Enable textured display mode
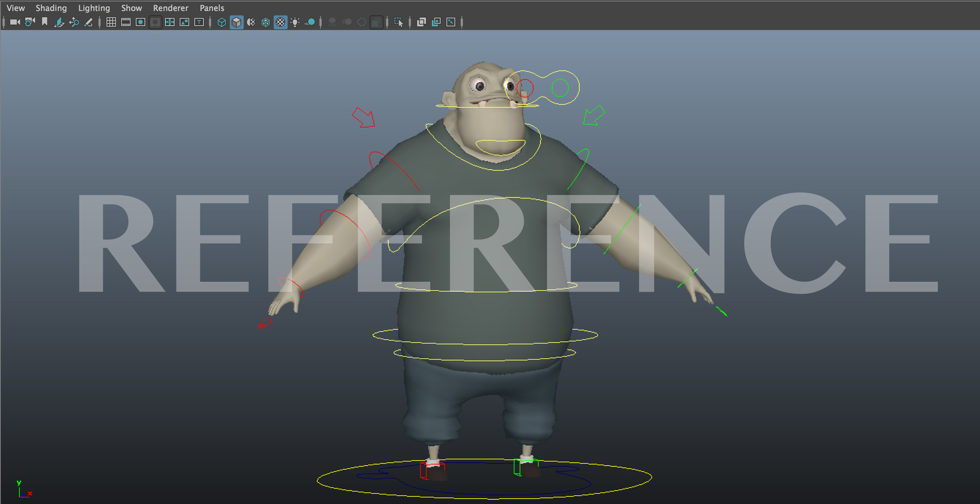This screenshot has width=980, height=504. (x=280, y=22)
